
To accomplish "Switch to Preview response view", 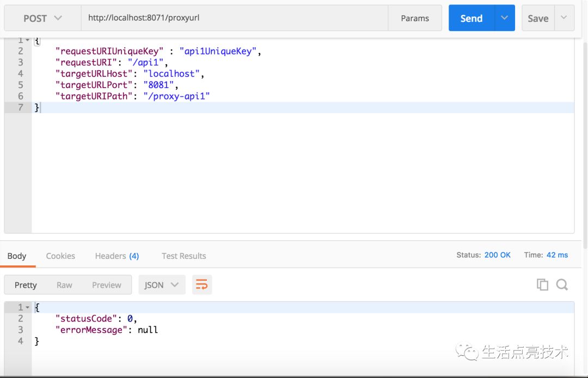I will [107, 284].
